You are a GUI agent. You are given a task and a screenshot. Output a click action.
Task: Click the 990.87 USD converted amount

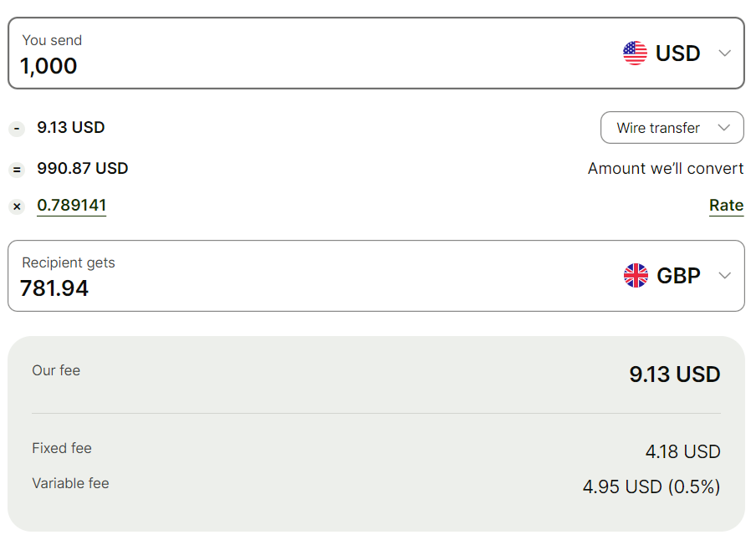[83, 169]
